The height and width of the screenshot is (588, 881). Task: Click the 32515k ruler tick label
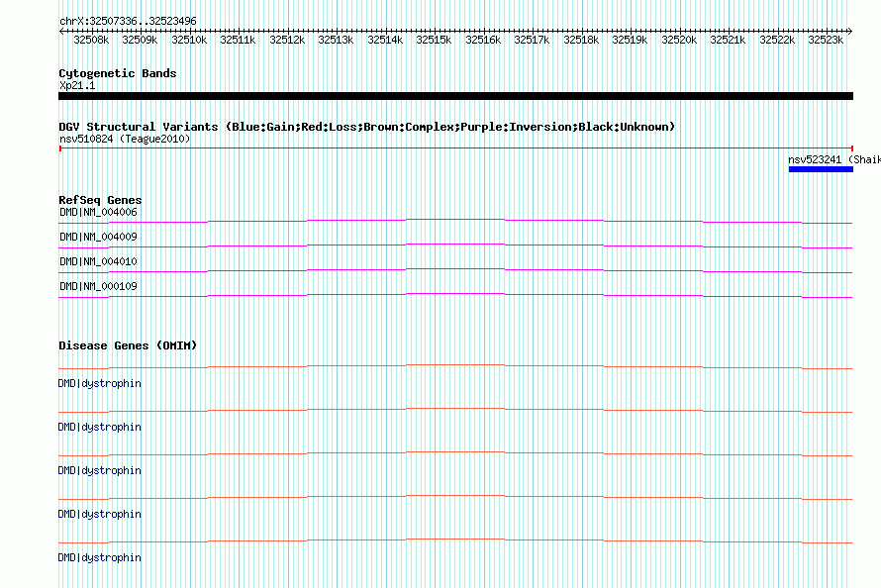434,41
